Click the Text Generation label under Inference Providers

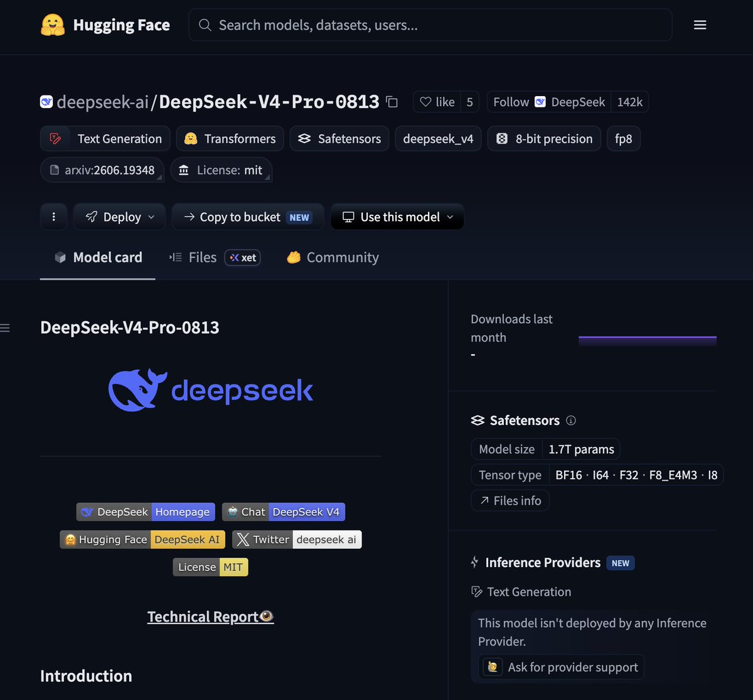[x=529, y=591]
